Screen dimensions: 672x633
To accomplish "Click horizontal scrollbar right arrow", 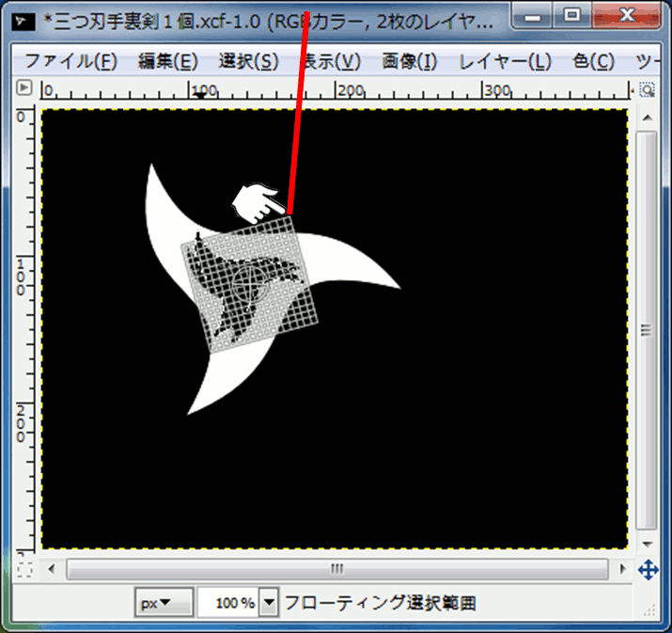I will coord(619,569).
